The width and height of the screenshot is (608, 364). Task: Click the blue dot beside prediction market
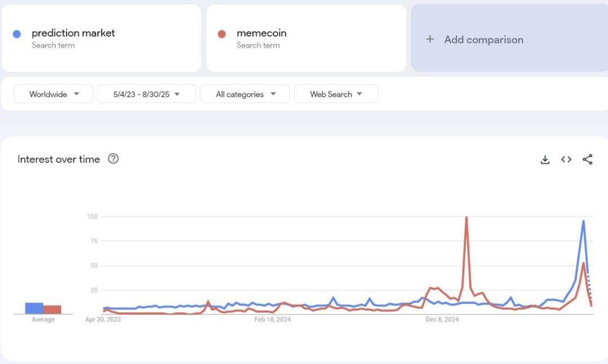tap(17, 34)
